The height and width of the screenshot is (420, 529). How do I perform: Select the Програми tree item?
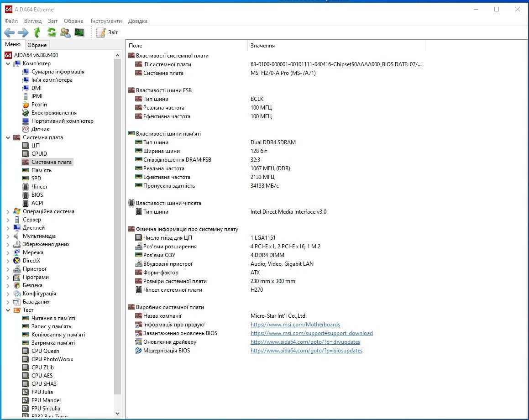(36, 277)
